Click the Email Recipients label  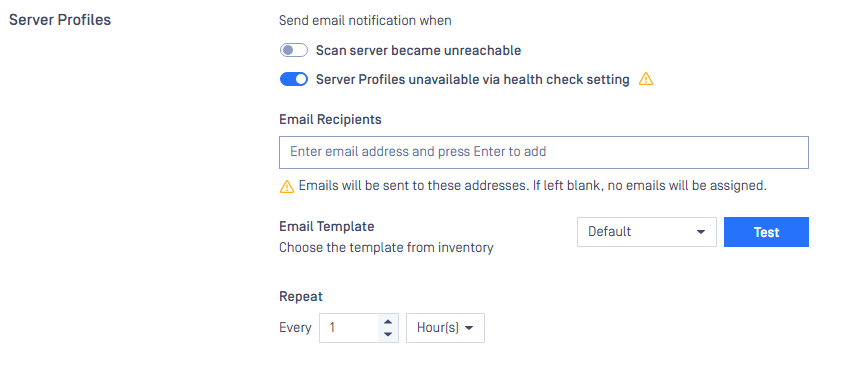[330, 119]
